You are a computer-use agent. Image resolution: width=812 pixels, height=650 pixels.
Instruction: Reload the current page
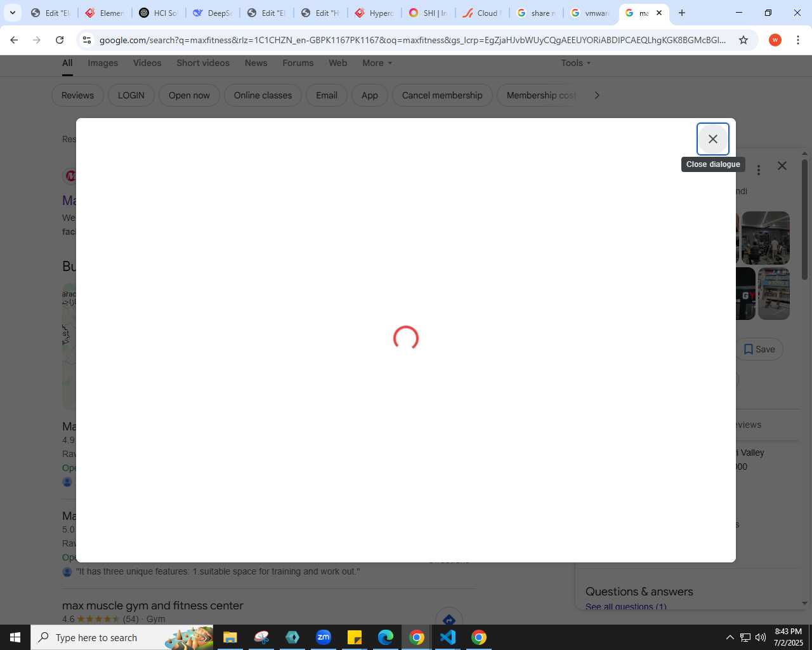[x=60, y=40]
